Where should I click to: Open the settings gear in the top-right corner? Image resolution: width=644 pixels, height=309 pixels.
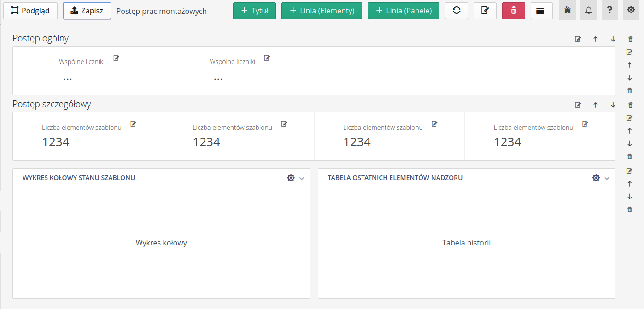tap(631, 10)
